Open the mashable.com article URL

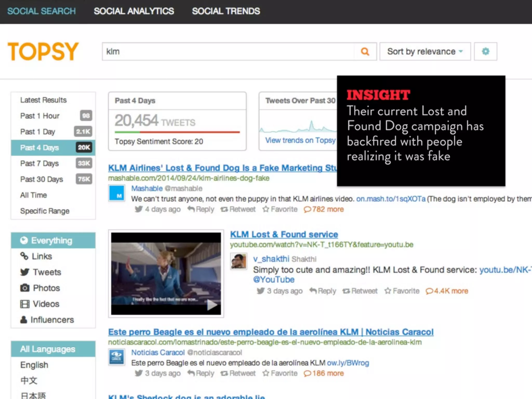[189, 178]
